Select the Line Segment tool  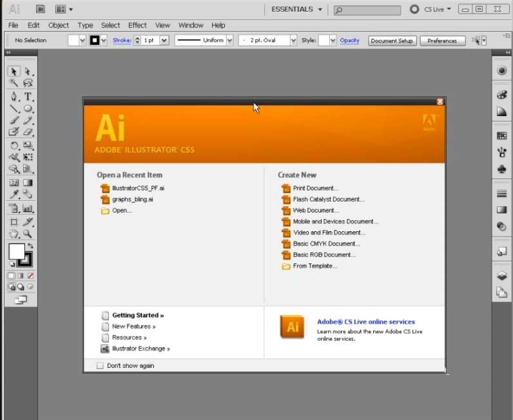(x=14, y=109)
